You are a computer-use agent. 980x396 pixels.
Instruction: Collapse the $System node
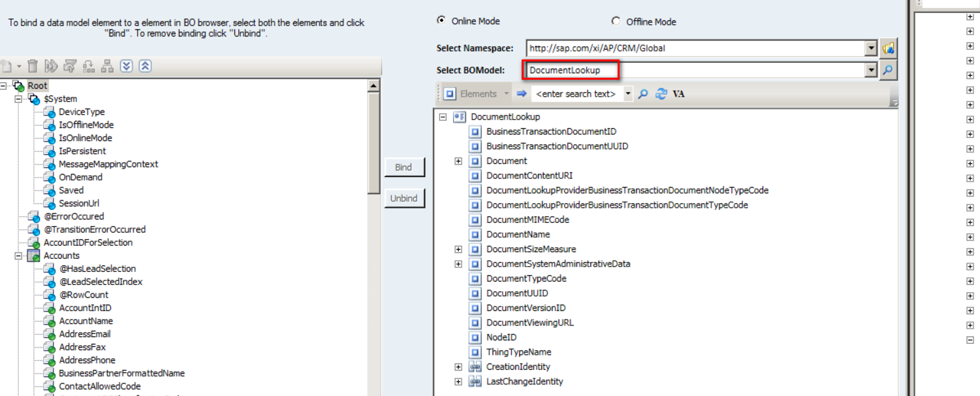coord(18,99)
